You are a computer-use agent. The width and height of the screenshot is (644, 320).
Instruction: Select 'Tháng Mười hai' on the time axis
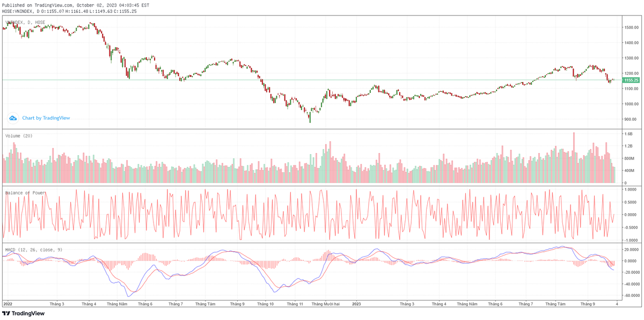coord(325,304)
